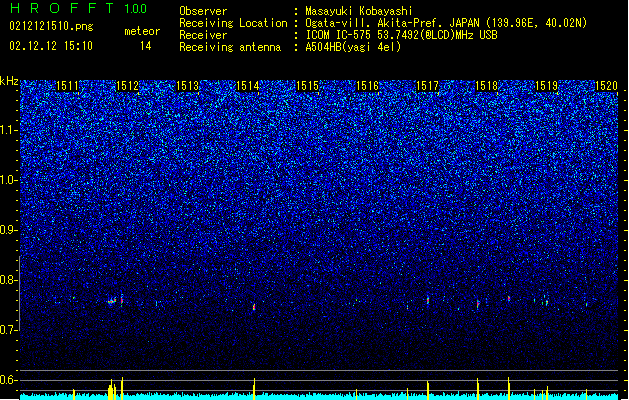Click the 1516 time axis label
The image size is (629, 400).
click(367, 86)
